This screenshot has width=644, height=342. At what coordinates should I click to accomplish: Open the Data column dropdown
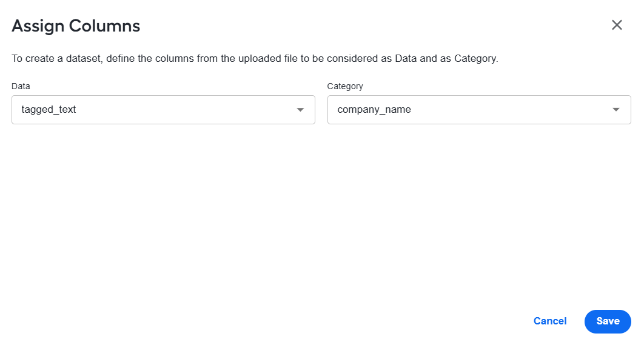coord(163,110)
